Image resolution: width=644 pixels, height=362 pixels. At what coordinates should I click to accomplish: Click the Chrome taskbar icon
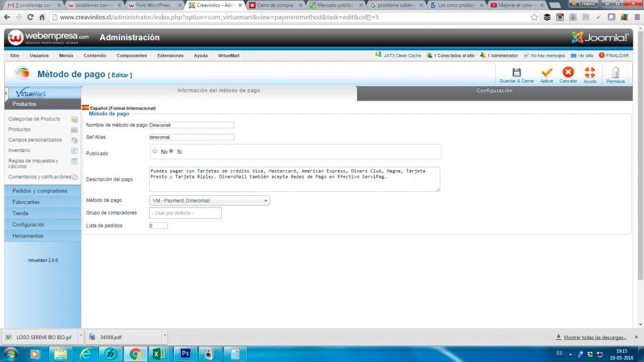point(135,353)
